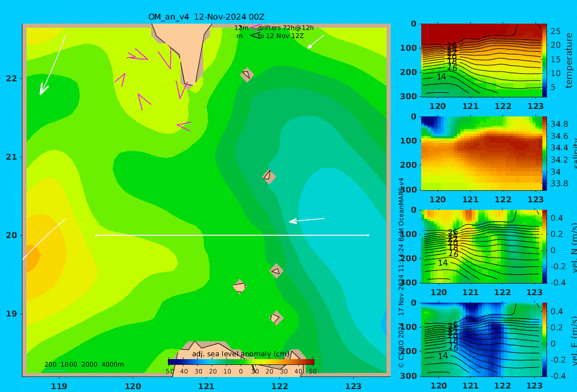Click the vel. E colorbar
The height and width of the screenshot is (392, 577).
click(x=544, y=340)
